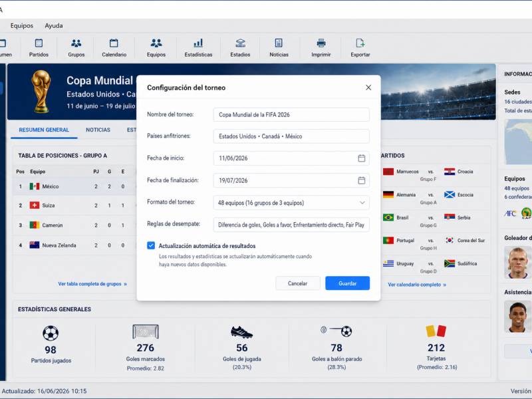This screenshot has height=399, width=532.
Task: Click the PJ column header
Action: click(x=96, y=172)
